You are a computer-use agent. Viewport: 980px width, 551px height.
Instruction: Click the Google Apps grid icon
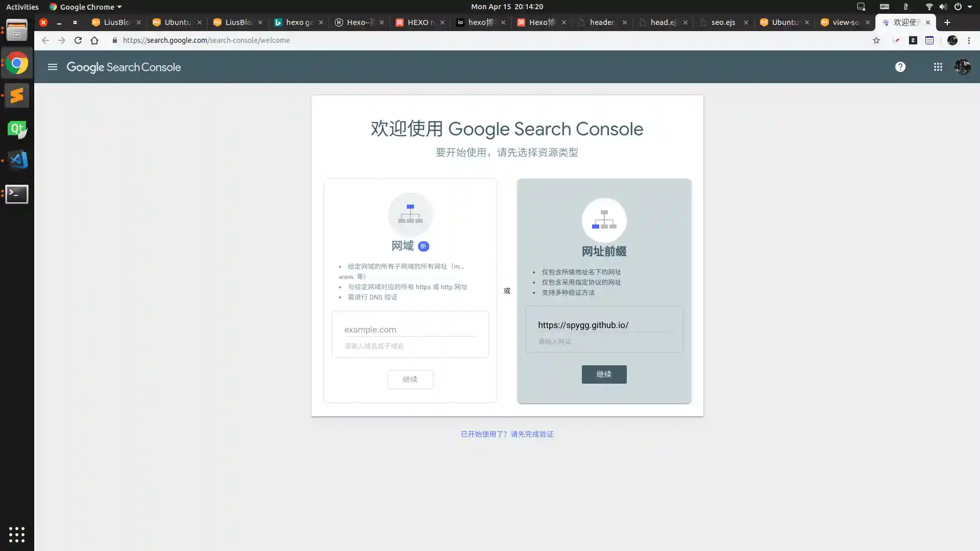(x=938, y=67)
